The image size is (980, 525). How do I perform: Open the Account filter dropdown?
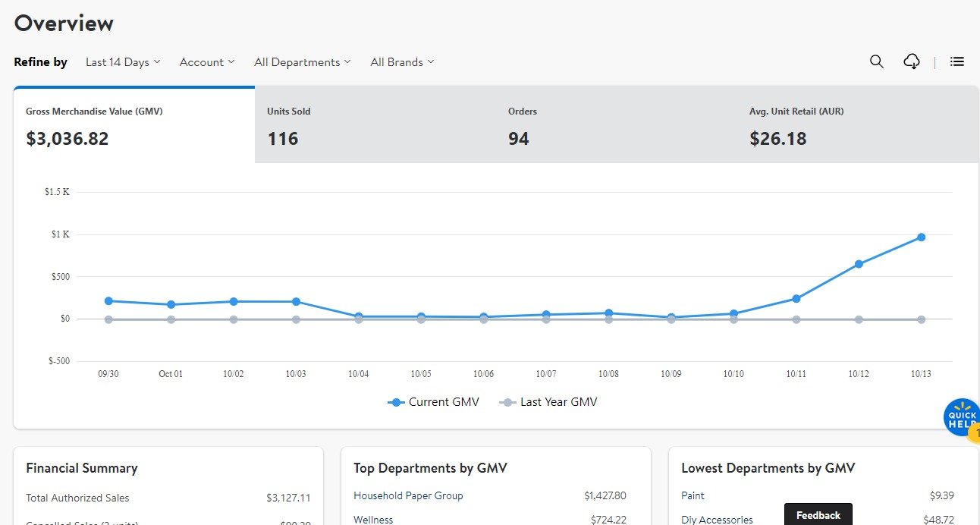pyautogui.click(x=207, y=62)
